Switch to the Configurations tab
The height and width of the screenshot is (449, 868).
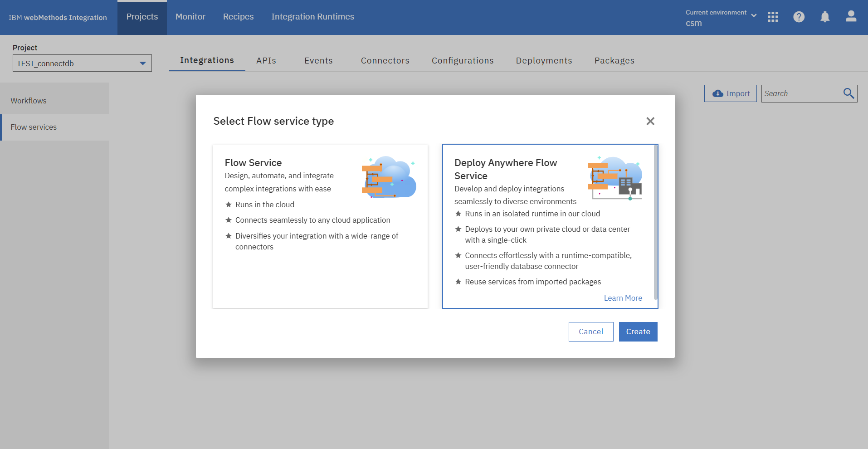(x=463, y=61)
